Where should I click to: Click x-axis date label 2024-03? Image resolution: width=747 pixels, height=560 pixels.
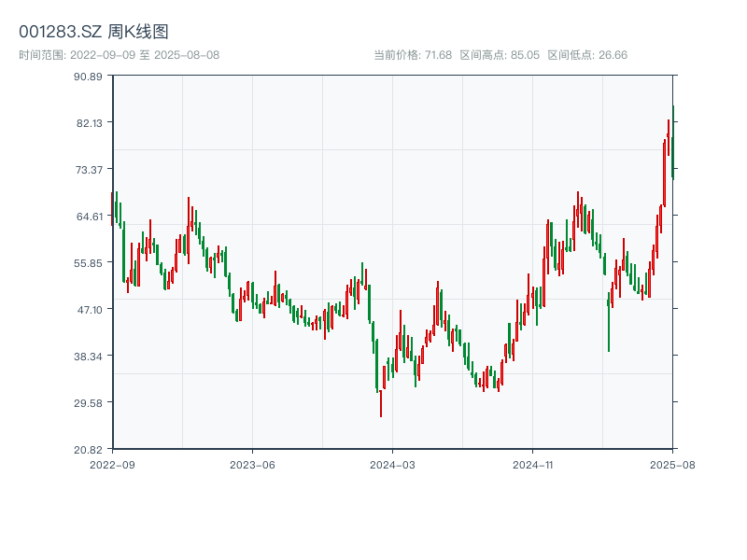click(x=392, y=465)
